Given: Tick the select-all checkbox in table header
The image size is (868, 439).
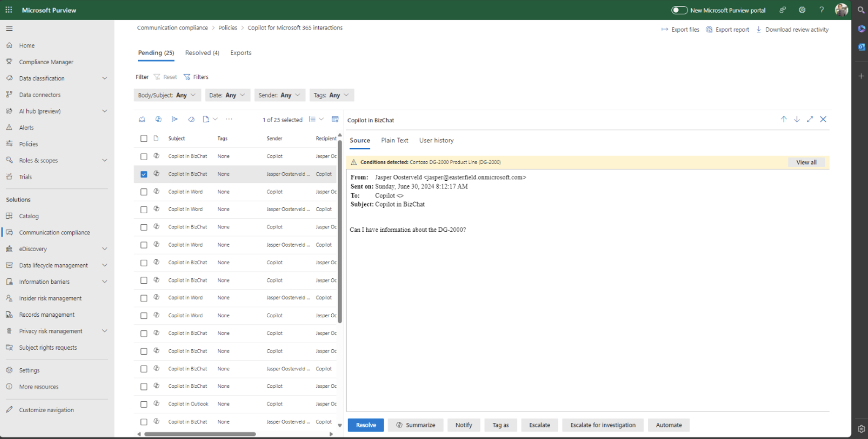Looking at the screenshot, I should 144,138.
